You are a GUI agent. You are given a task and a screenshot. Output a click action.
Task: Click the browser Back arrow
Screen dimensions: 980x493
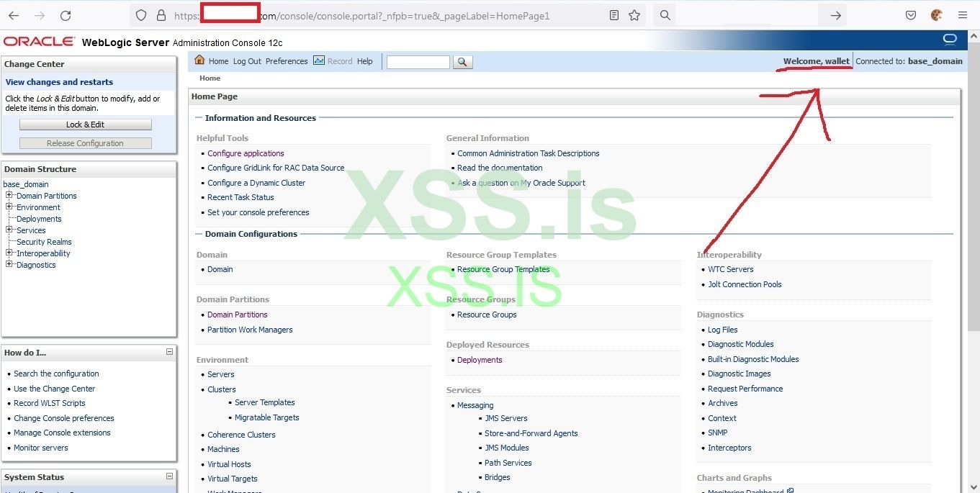click(14, 15)
